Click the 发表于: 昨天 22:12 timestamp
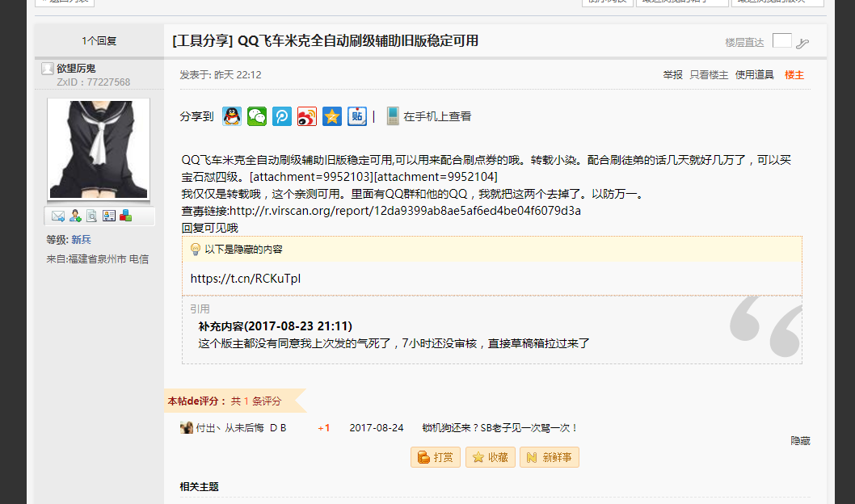Screen dimensions: 855x504 [221, 75]
